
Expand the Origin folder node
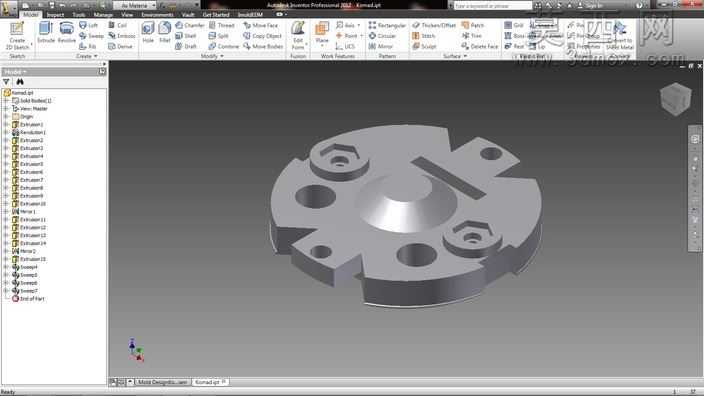pos(6,116)
